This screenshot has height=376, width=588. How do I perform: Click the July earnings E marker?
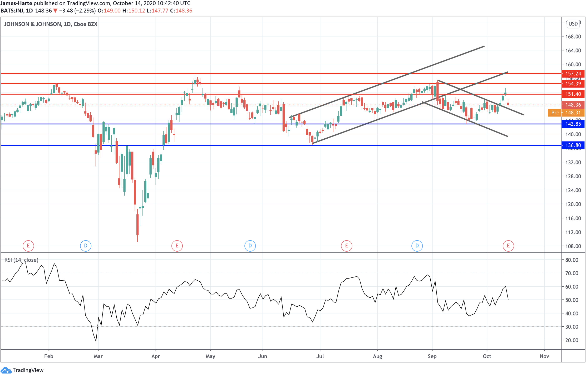click(x=346, y=246)
